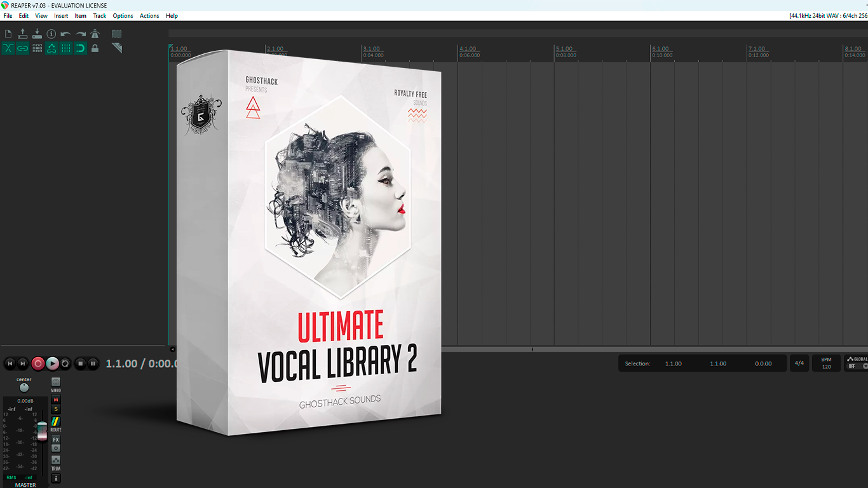The image size is (868, 488).
Task: Open the Edit menu
Action: point(24,16)
